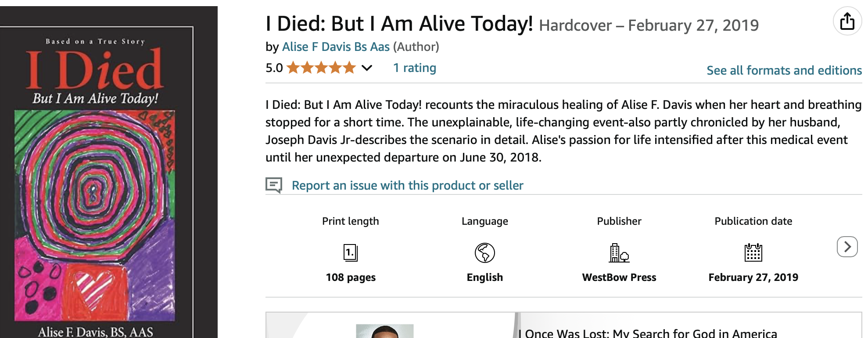Click the language globe icon
Image resolution: width=868 pixels, height=338 pixels.
(x=484, y=253)
